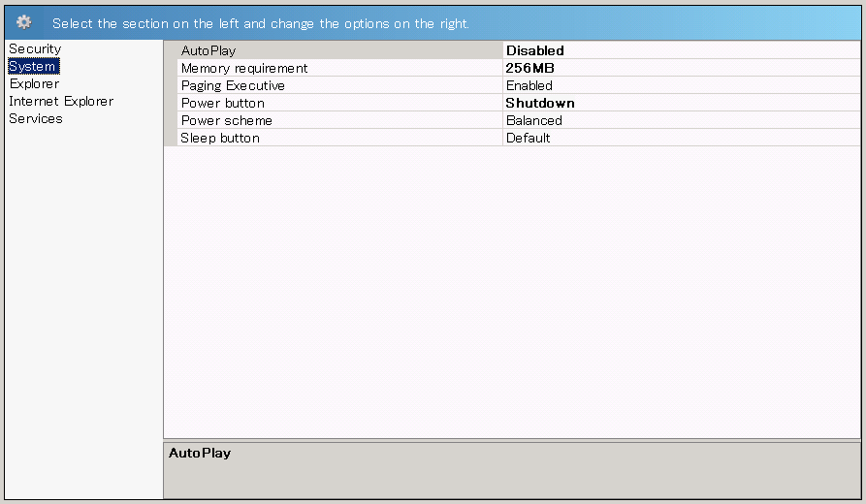866x504 pixels.
Task: Open the Internet Explorer section
Action: pos(61,102)
